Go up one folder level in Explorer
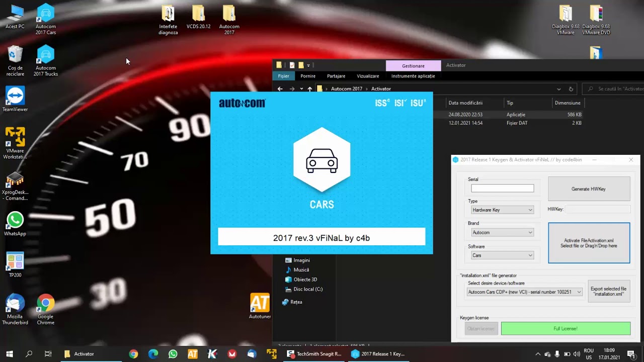Viewport: 644px width, 362px height. click(x=309, y=89)
